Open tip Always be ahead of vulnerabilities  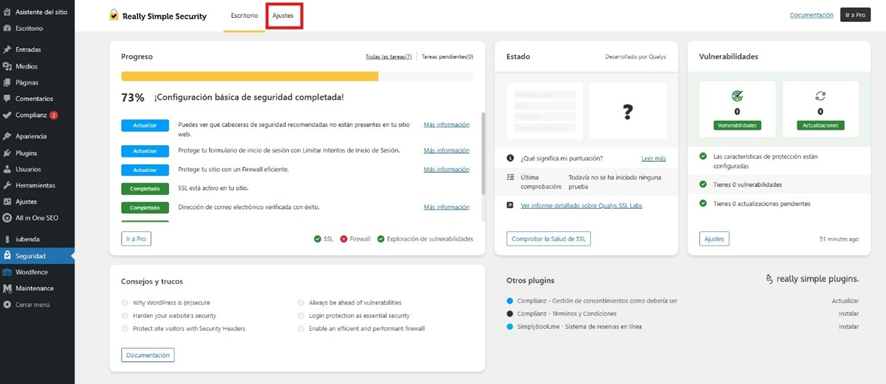pyautogui.click(x=355, y=303)
